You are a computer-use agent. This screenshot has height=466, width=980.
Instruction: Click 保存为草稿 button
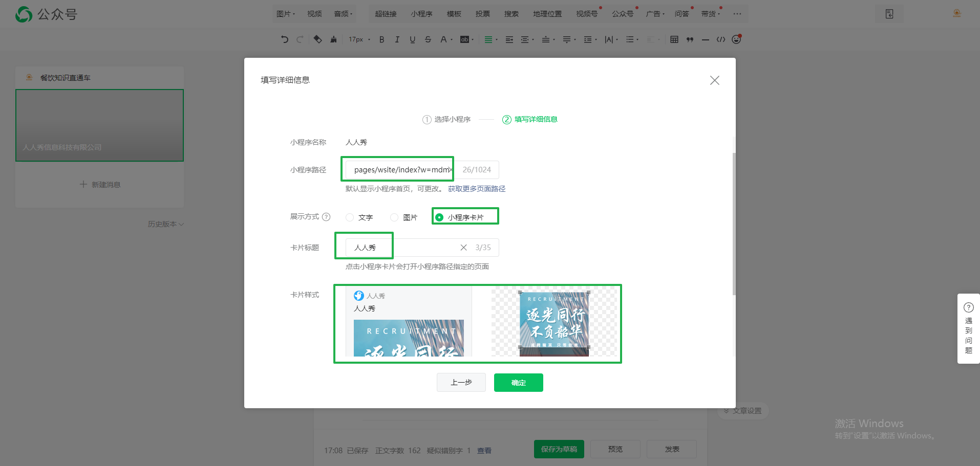pos(559,449)
